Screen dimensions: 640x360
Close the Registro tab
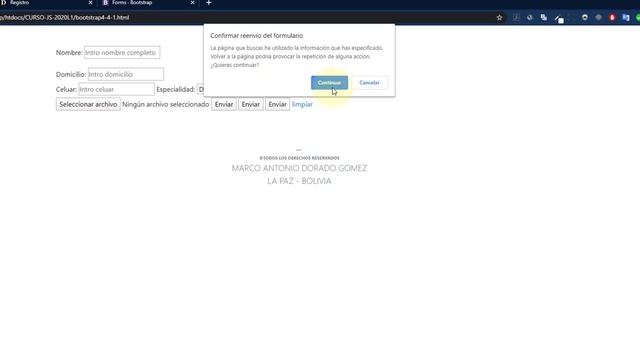[x=90, y=3]
